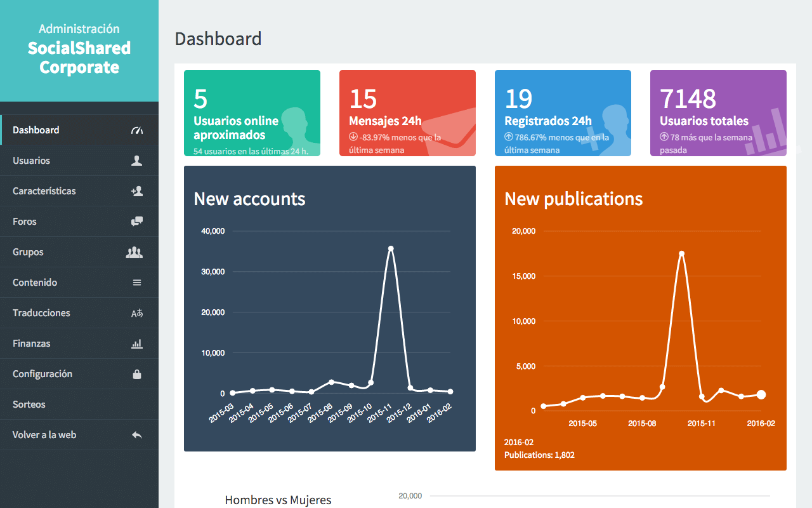Open the Usuarios section in sidebar
This screenshot has width=812, height=508.
[x=32, y=161]
